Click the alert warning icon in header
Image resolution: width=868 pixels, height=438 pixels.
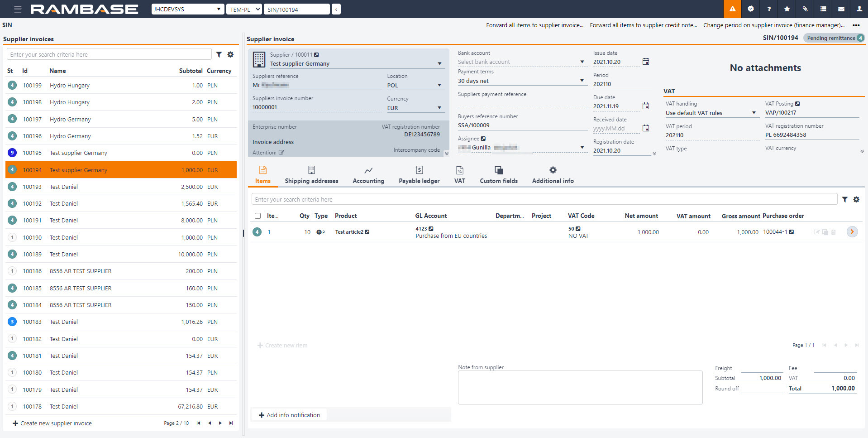732,9
